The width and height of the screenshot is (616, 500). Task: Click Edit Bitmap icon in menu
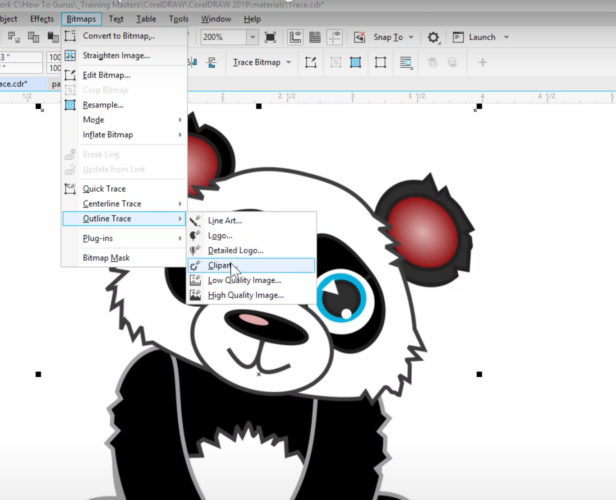(x=70, y=75)
